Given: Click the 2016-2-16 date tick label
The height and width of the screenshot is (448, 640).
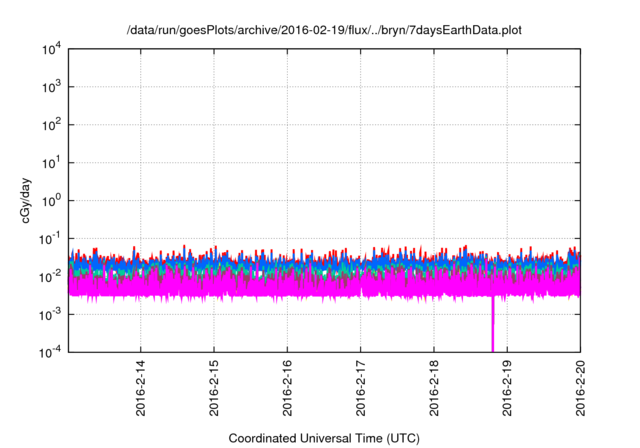Looking at the screenshot, I should click(x=287, y=388).
